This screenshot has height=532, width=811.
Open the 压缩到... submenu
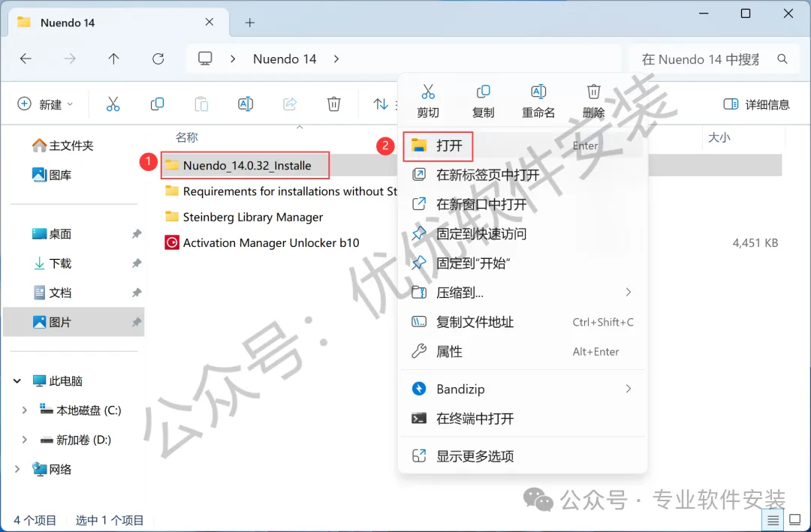click(x=523, y=293)
